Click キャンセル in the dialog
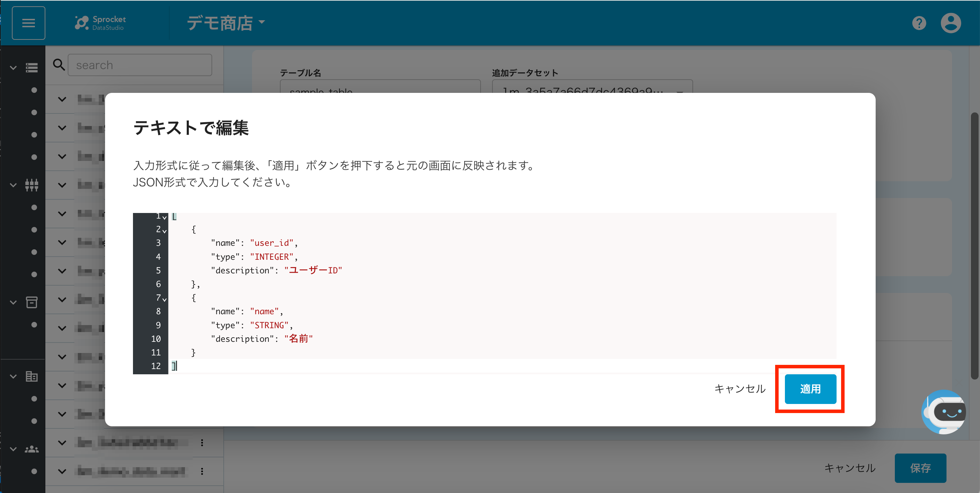 [740, 389]
